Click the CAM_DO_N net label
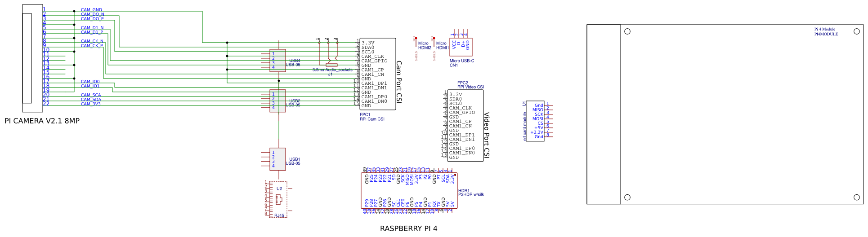 coord(93,14)
